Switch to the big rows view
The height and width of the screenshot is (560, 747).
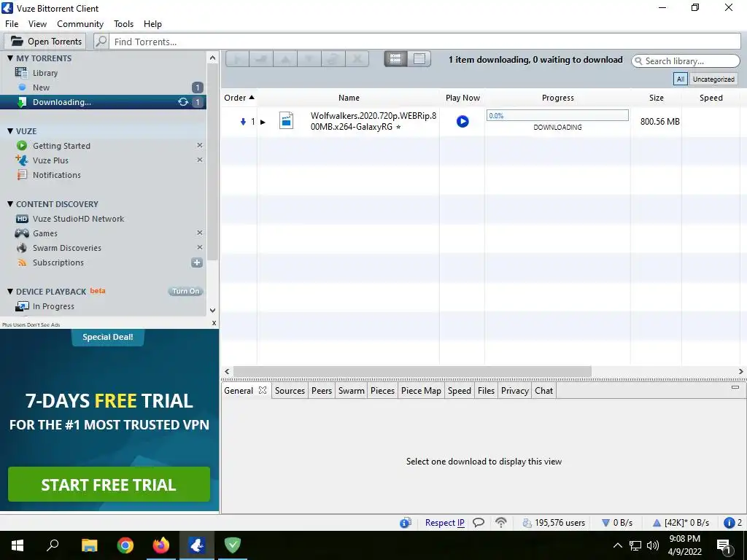(395, 59)
